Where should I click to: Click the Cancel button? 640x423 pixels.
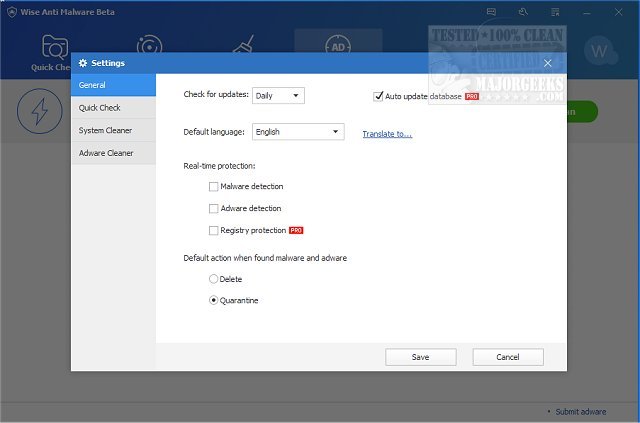[508, 357]
